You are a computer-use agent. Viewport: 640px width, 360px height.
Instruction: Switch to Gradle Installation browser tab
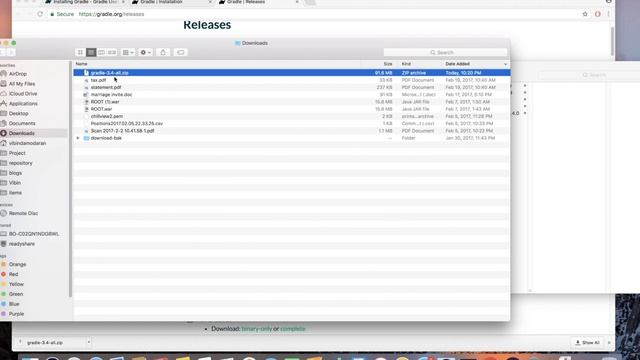(x=171, y=2)
